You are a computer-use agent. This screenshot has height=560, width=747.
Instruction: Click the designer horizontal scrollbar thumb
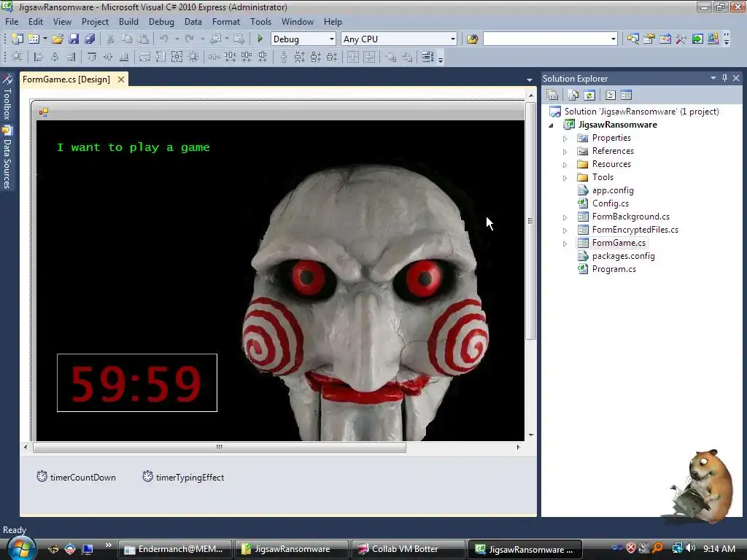click(x=220, y=447)
